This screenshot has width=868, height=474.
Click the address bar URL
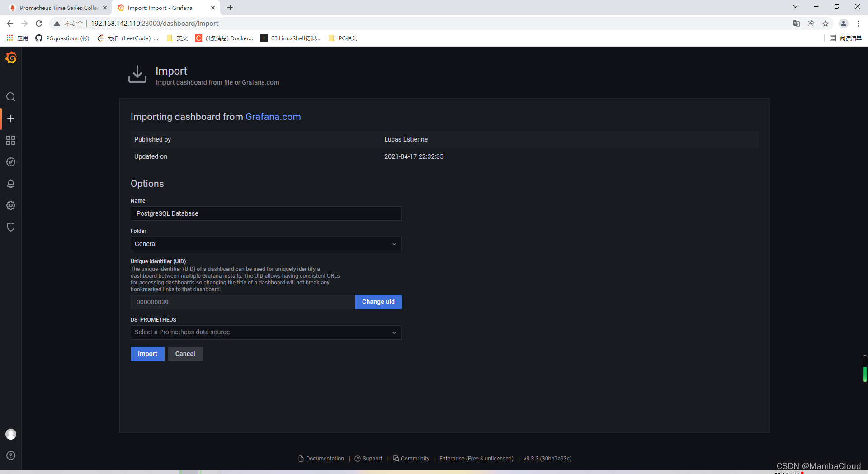point(155,24)
